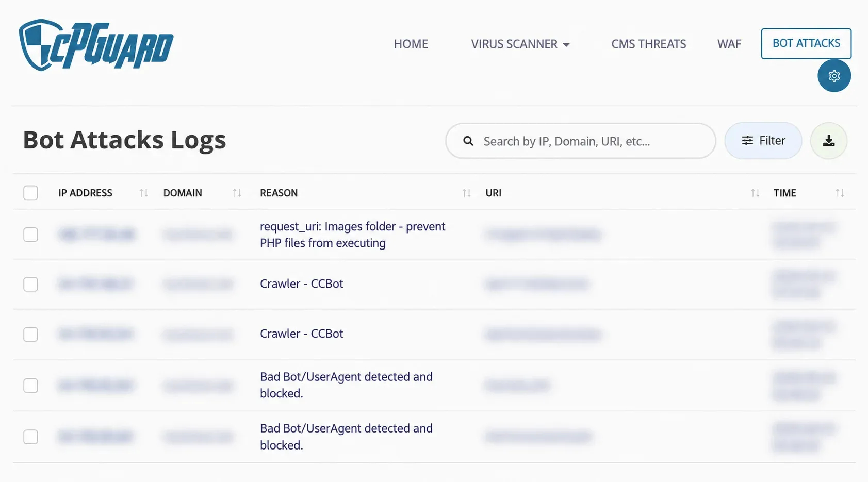The height and width of the screenshot is (482, 868).
Task: Tick the last Bad Bot/UserAgent row checkbox
Action: pyautogui.click(x=31, y=437)
